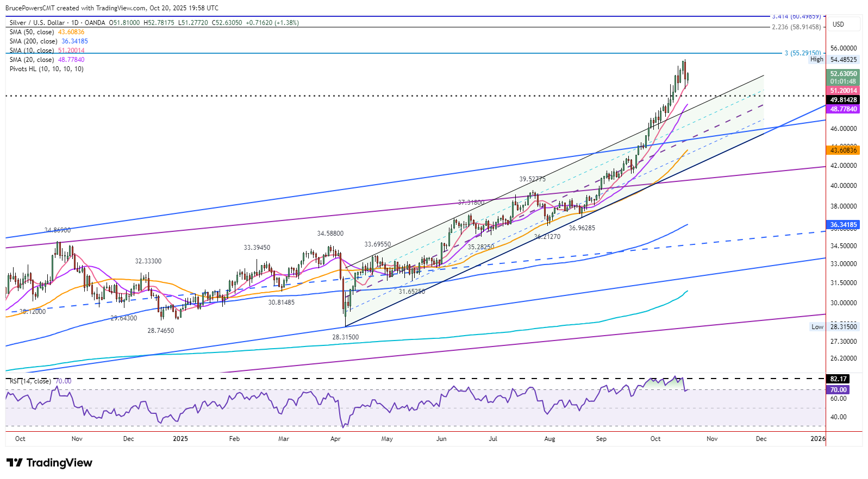Select the Sep label on the time axis

pos(601,439)
